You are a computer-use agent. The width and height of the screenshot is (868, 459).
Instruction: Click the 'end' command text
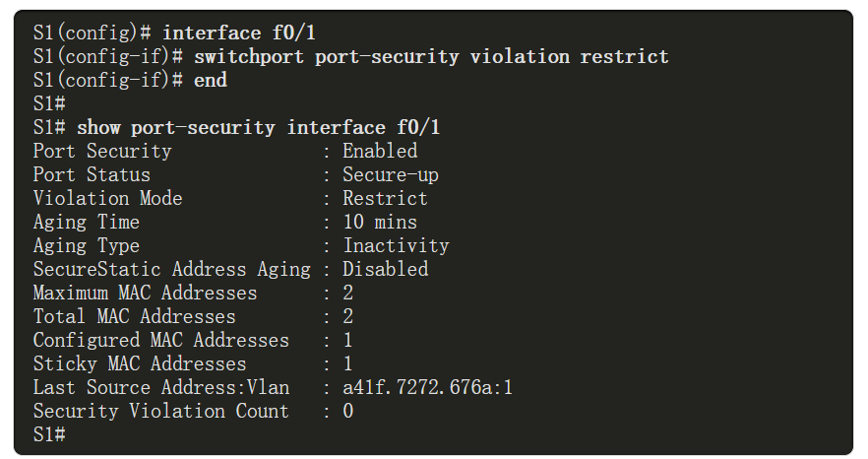(211, 80)
